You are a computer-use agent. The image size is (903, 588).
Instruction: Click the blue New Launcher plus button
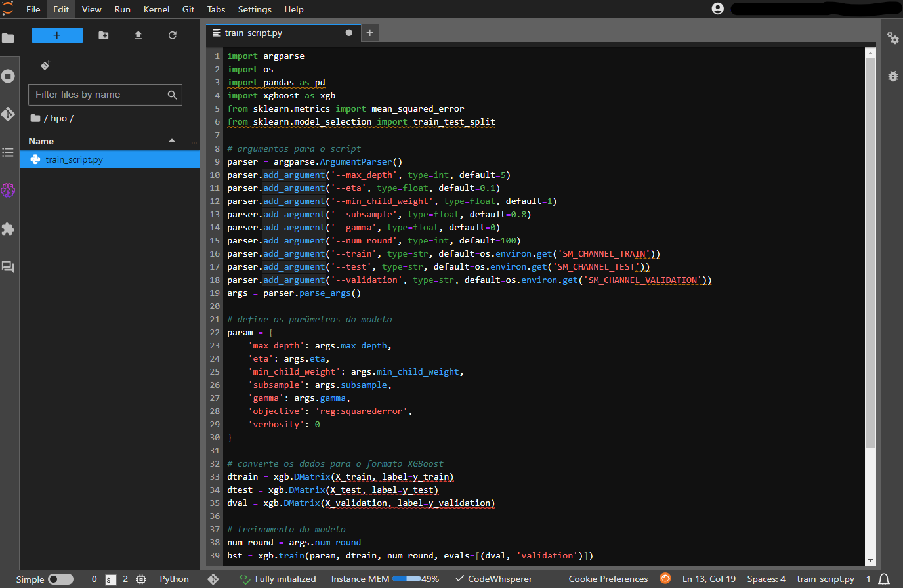(x=57, y=35)
